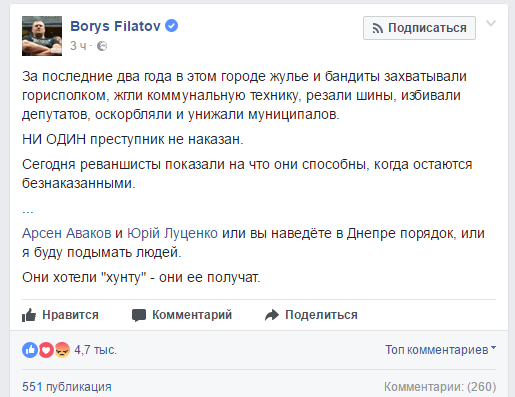Like the post with Нравится
Image resolution: width=515 pixels, height=397 pixels.
(60, 315)
